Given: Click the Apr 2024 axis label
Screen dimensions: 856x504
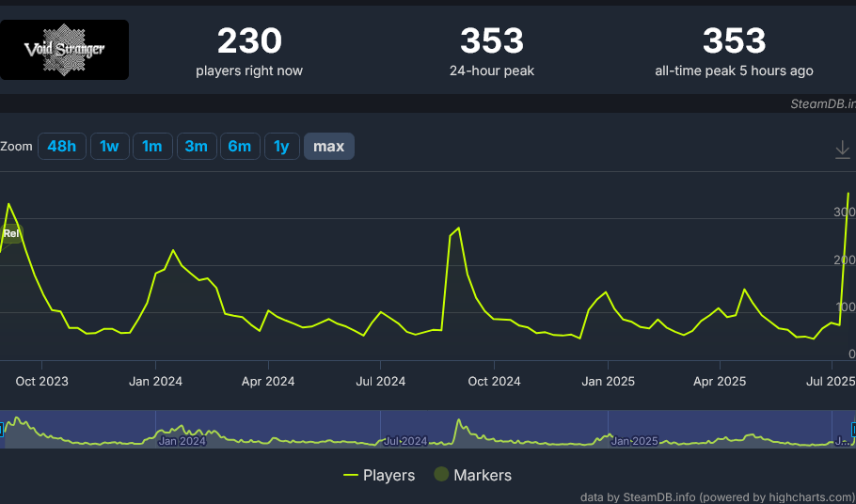Looking at the screenshot, I should tap(268, 381).
